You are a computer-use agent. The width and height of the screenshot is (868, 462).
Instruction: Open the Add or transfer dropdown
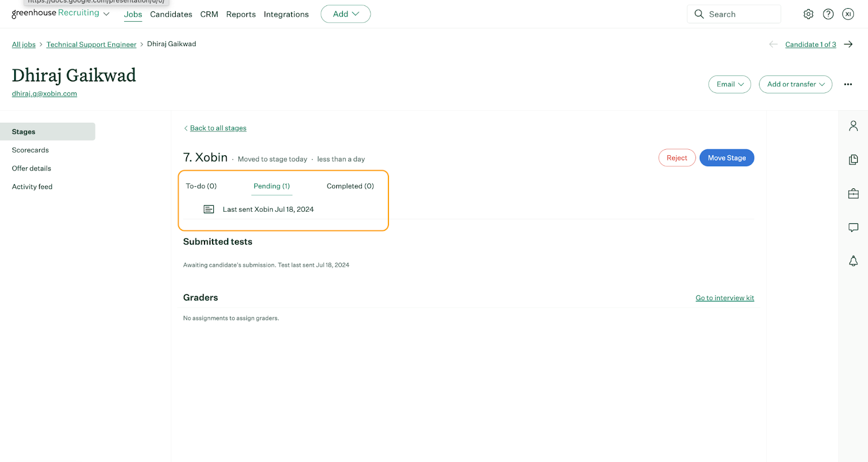click(x=795, y=84)
